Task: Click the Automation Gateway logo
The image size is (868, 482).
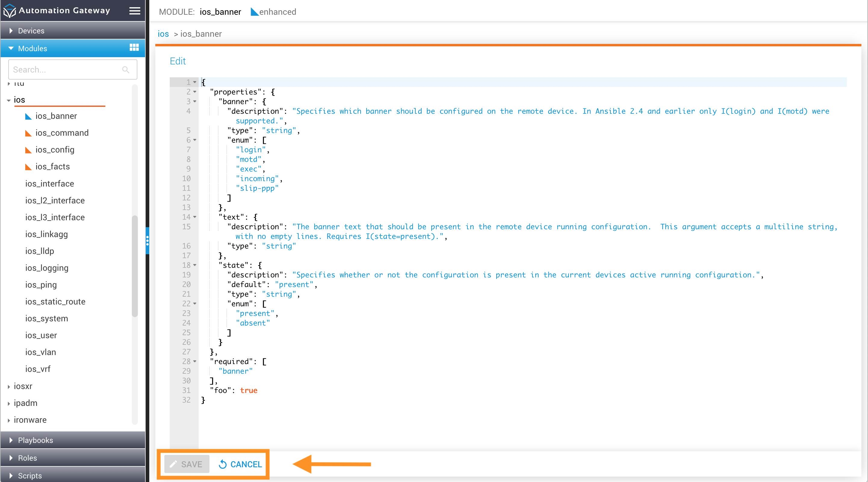Action: click(9, 11)
